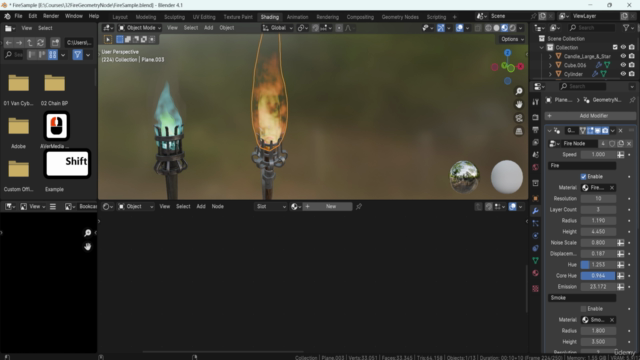Toggle viewport gizmo display button
Image resolution: width=640 pixels, height=360 pixels.
click(x=441, y=28)
